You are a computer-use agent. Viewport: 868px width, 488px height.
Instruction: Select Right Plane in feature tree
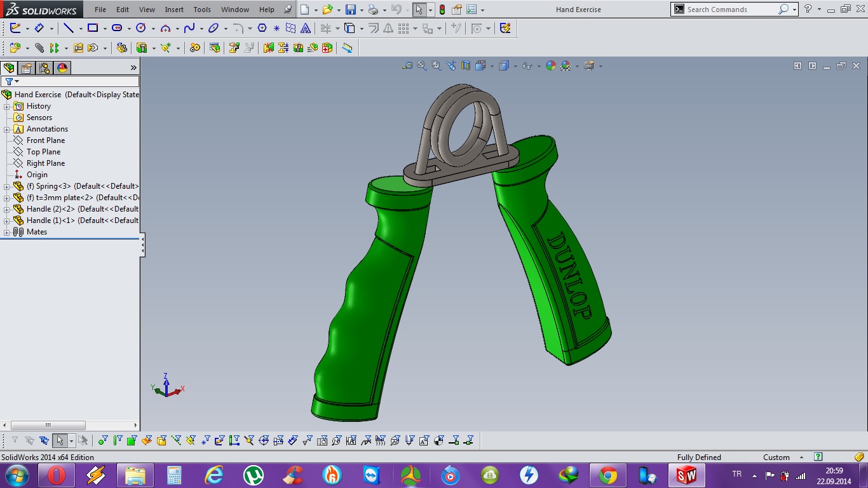click(x=46, y=163)
